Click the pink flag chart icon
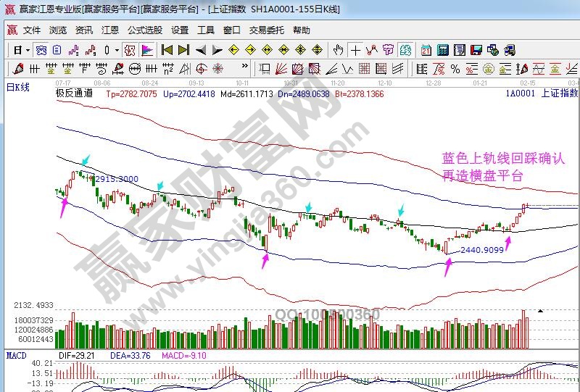 [x=146, y=50]
